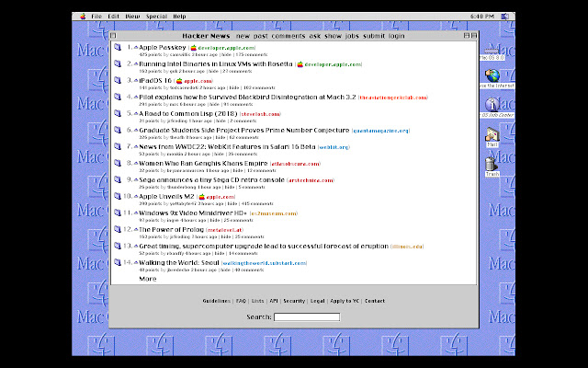Click the quantamagazine.org domain link
The width and height of the screenshot is (588, 368).
380,131
